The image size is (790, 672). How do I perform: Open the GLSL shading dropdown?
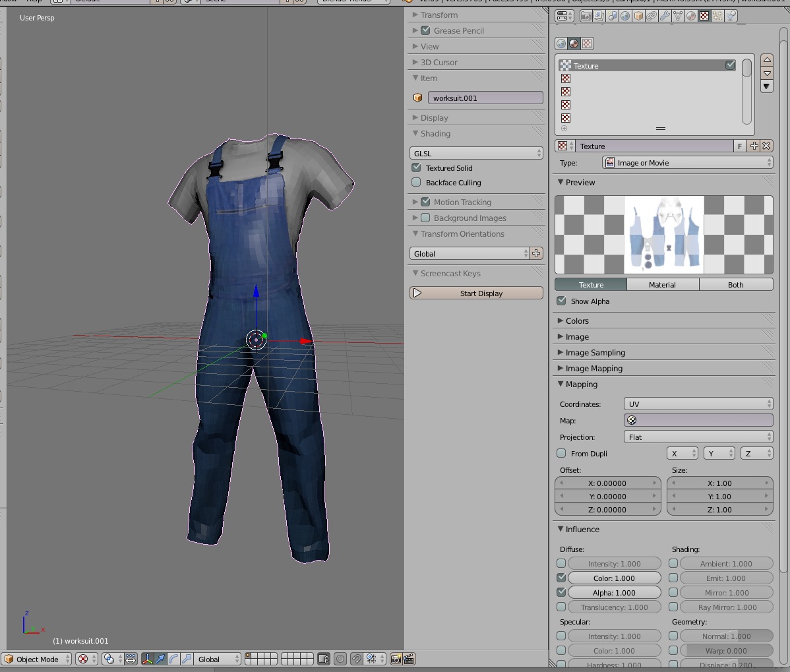coord(476,153)
